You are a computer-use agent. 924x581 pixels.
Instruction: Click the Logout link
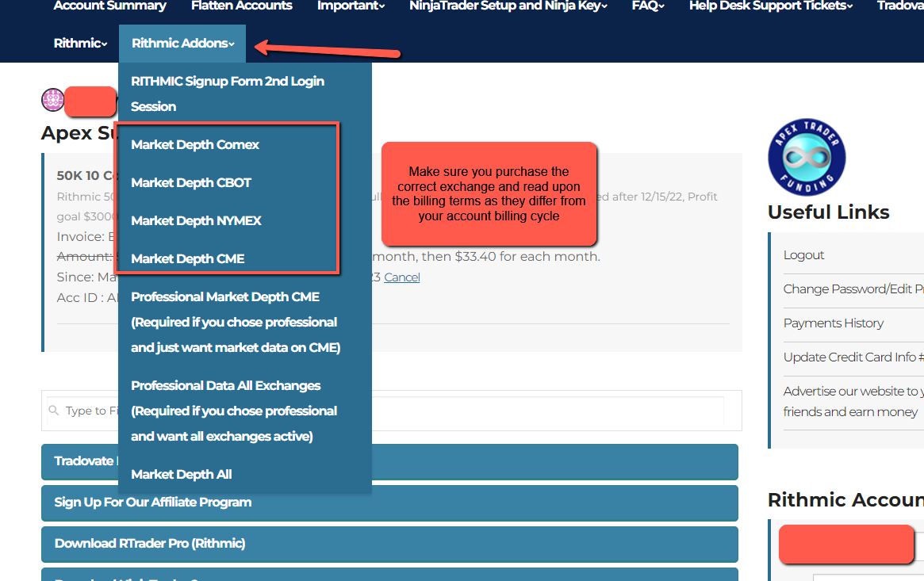point(803,255)
